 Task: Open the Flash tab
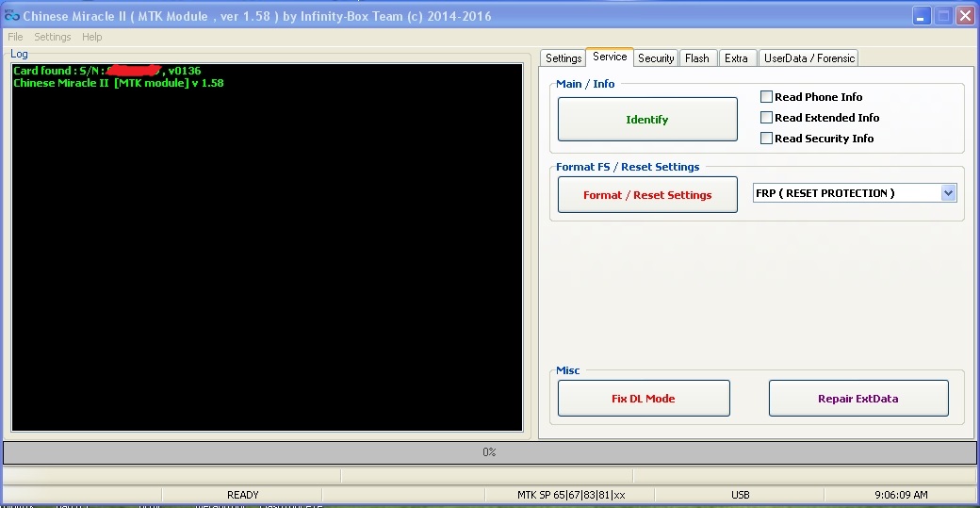tap(697, 58)
